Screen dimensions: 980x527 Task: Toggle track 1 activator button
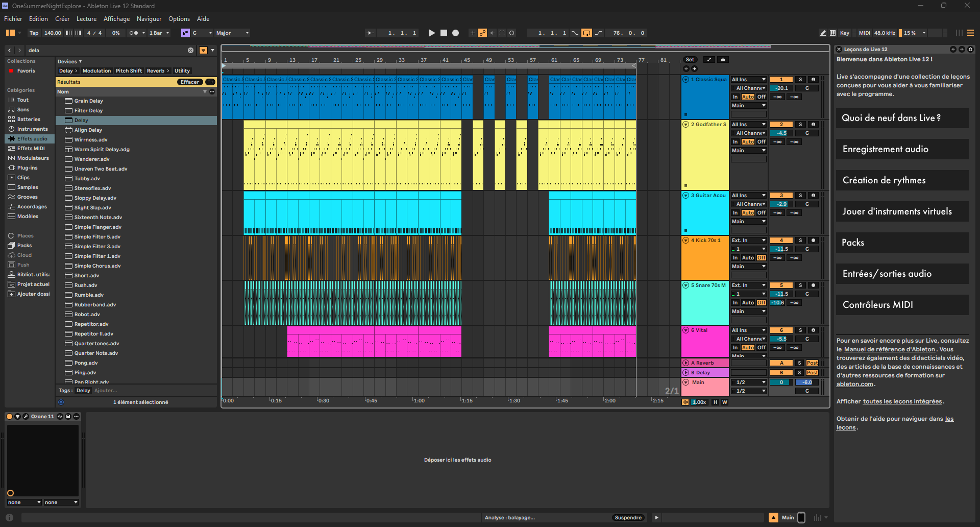781,79
